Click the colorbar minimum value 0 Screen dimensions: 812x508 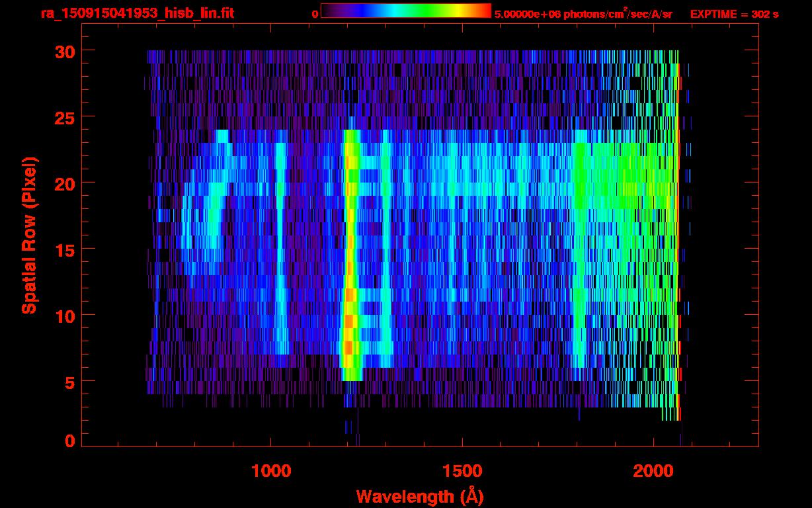[315, 14]
